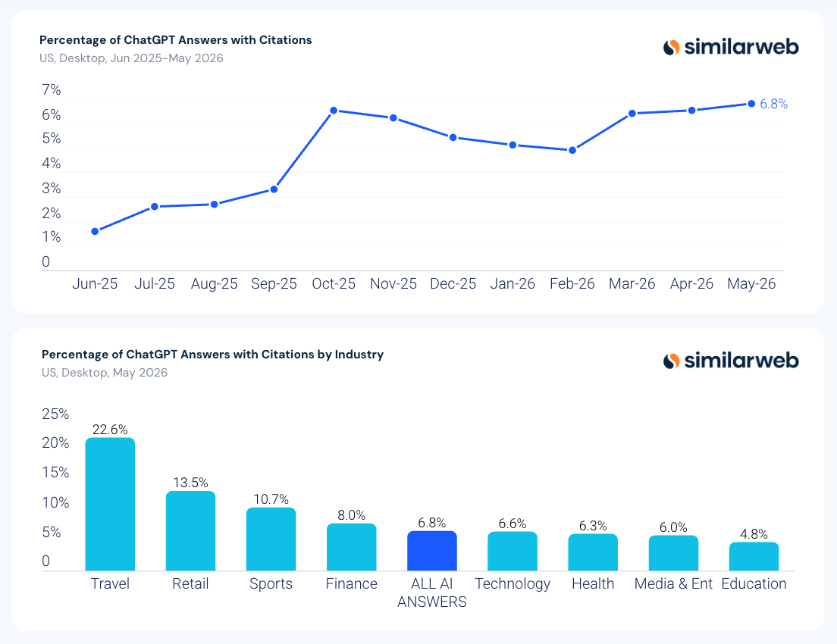Click the 7% y-axis label on line chart

(52, 89)
